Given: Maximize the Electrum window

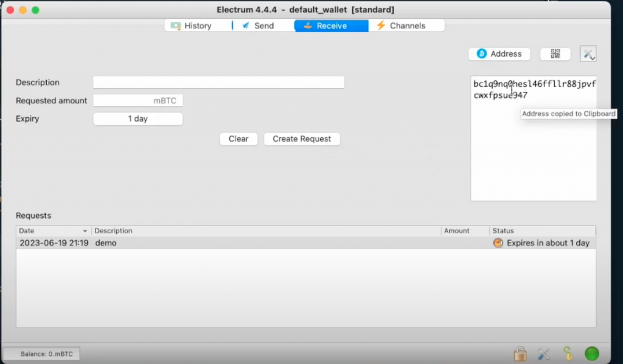Looking at the screenshot, I should click(35, 10).
